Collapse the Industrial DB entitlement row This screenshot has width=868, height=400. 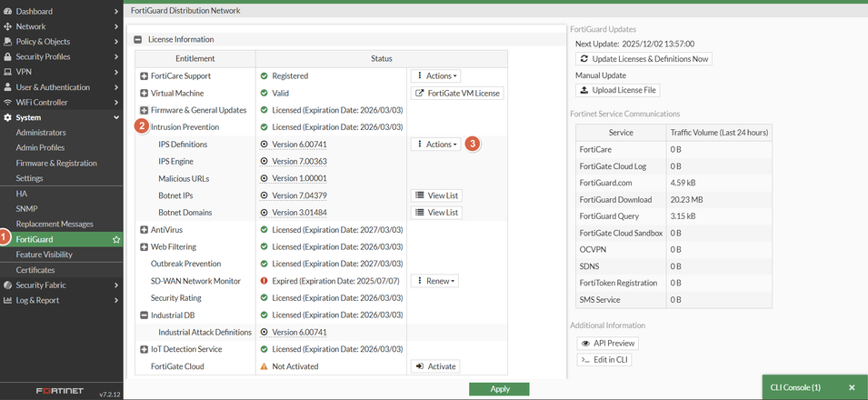(x=144, y=315)
